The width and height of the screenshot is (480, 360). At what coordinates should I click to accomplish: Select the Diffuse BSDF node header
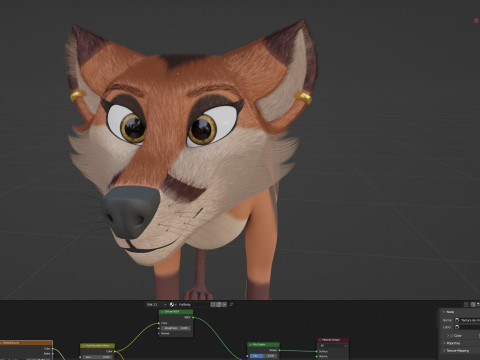tap(176, 312)
